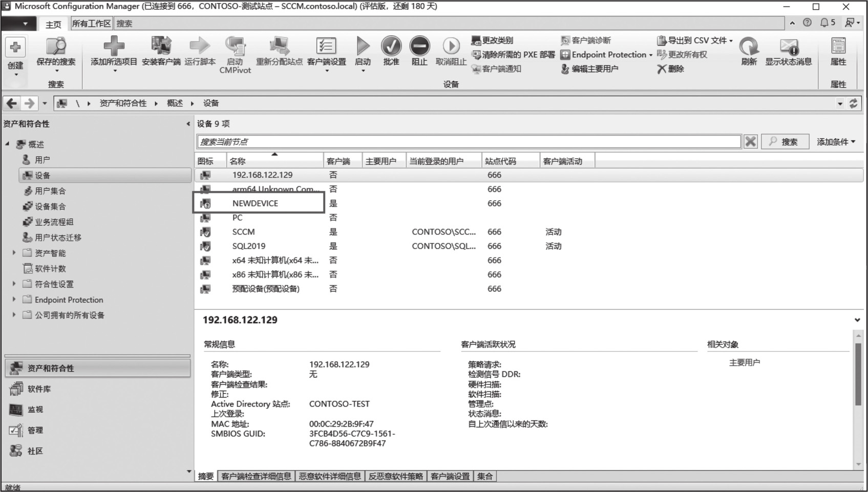Image resolution: width=868 pixels, height=492 pixels.
Task: Refresh the address bar view icon
Action: (853, 103)
